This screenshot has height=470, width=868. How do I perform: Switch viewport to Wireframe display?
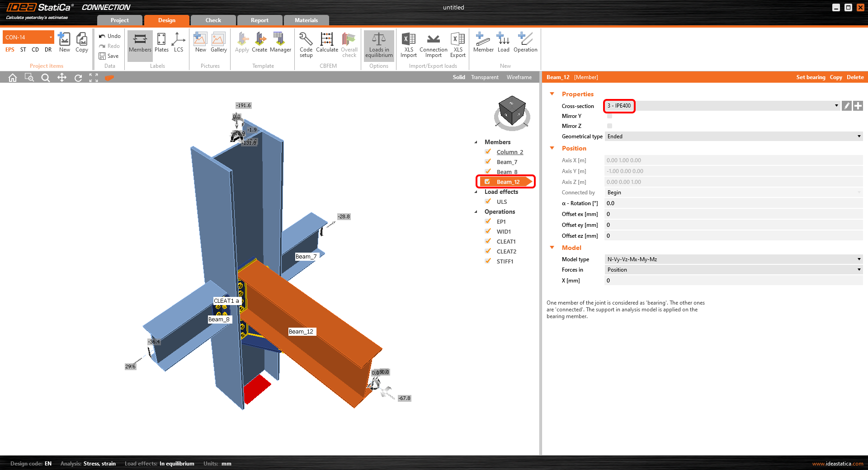519,77
